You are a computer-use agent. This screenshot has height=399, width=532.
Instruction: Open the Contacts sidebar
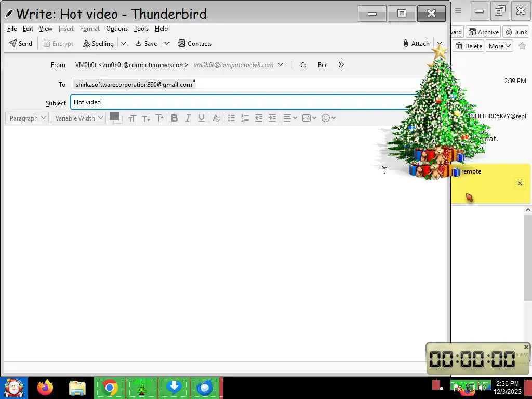coord(195,44)
